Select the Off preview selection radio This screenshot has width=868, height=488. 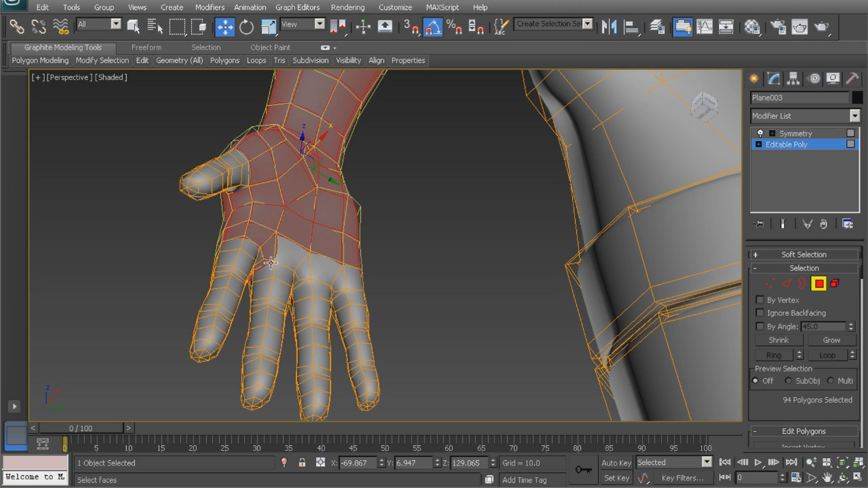click(755, 381)
